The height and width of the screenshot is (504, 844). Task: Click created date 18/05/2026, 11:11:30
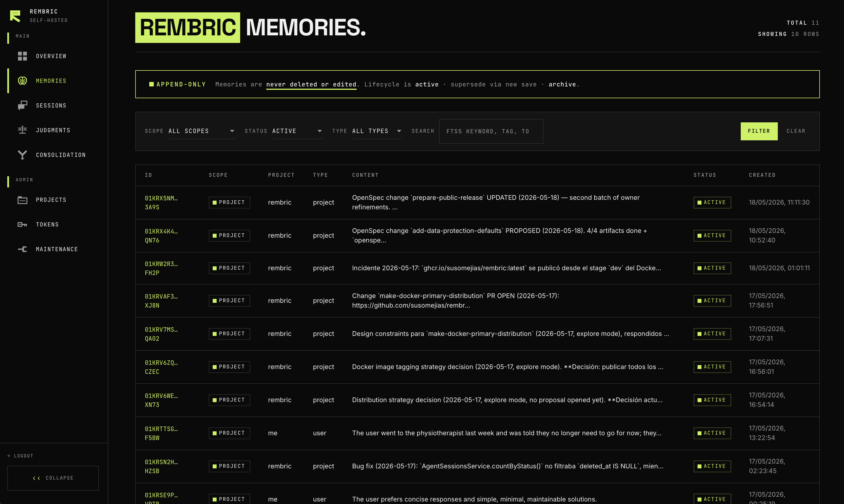pos(779,202)
